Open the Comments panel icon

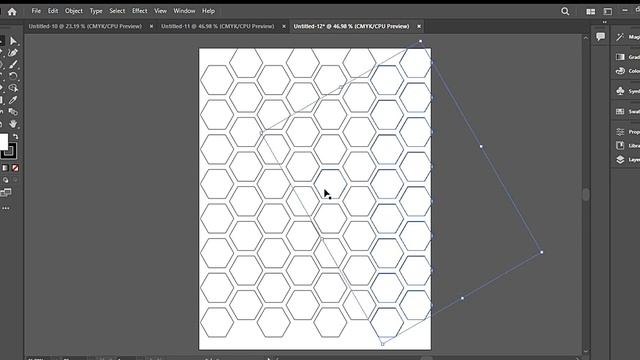600,37
